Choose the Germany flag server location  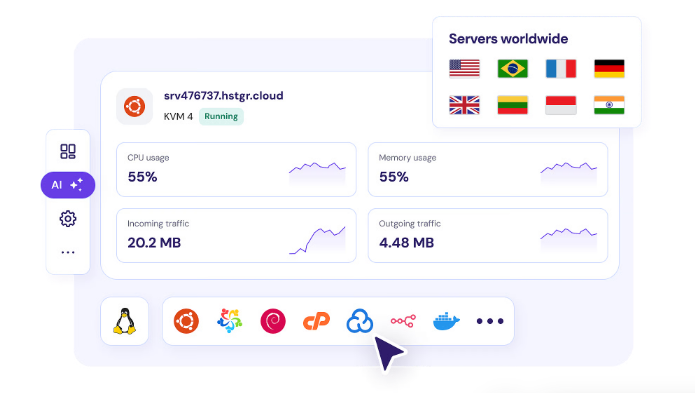(x=609, y=69)
